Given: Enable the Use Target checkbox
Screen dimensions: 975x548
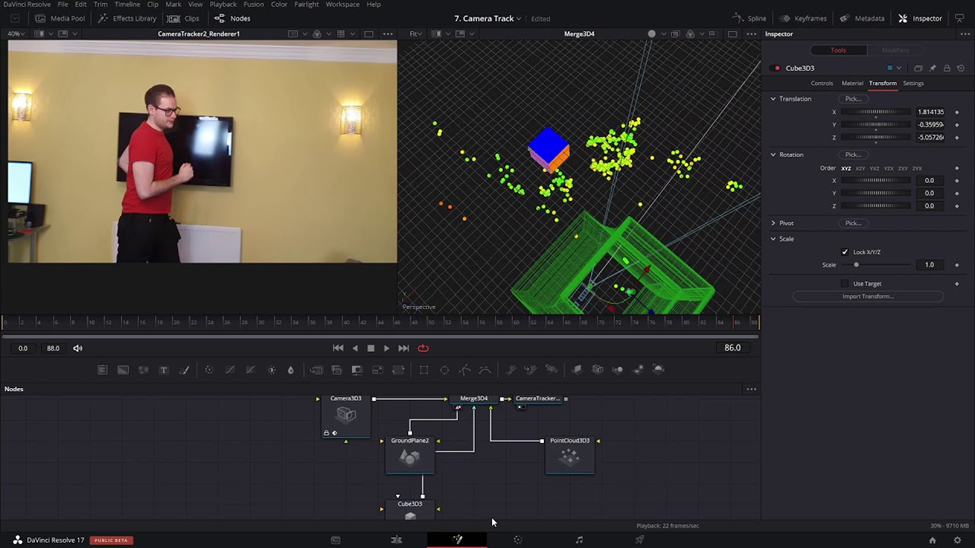Looking at the screenshot, I should click(844, 284).
